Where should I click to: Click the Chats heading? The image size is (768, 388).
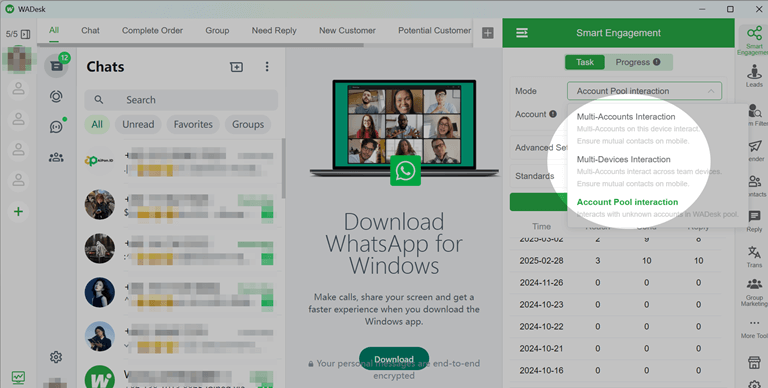105,67
